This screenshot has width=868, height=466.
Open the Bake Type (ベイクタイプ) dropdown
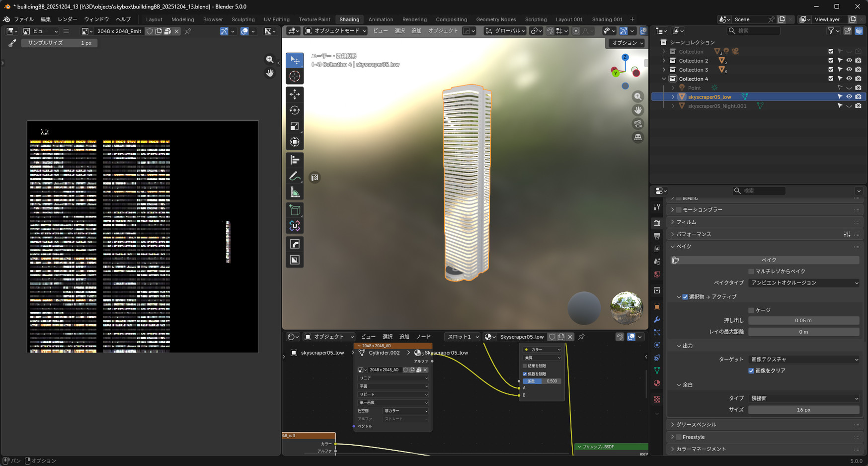pos(803,283)
